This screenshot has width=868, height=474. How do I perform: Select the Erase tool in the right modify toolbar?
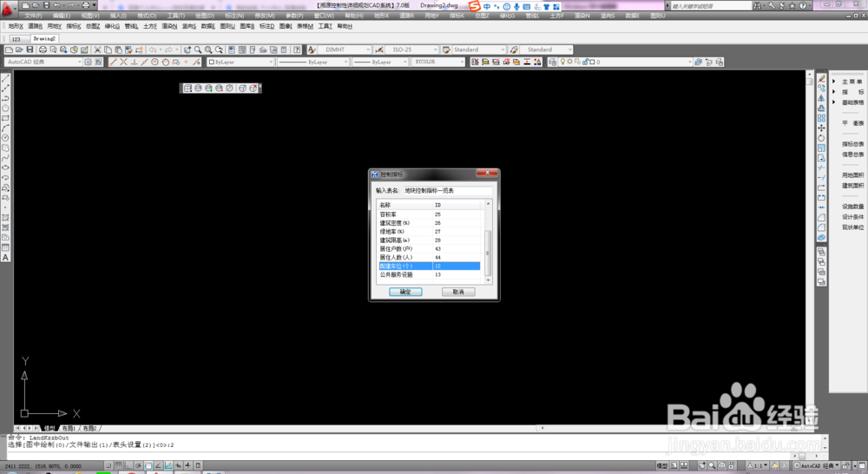[x=821, y=78]
